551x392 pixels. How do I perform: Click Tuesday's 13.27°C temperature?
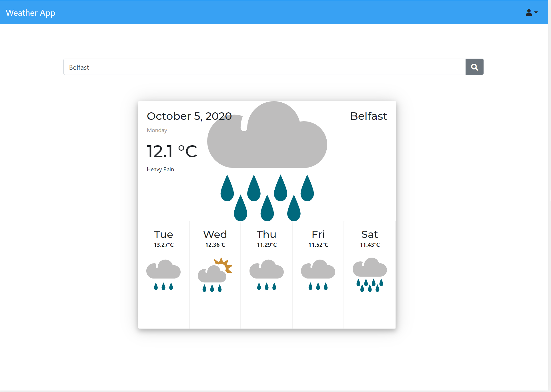pos(164,245)
